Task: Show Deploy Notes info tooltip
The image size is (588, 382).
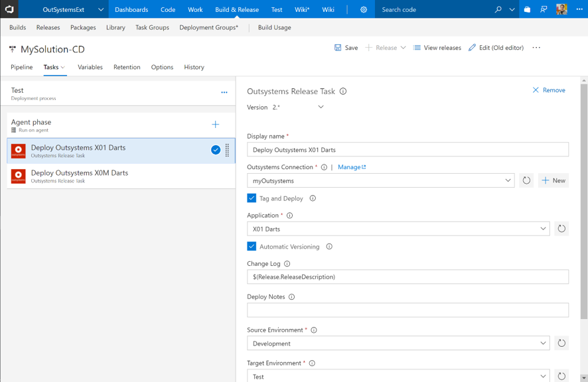Action: pos(291,297)
